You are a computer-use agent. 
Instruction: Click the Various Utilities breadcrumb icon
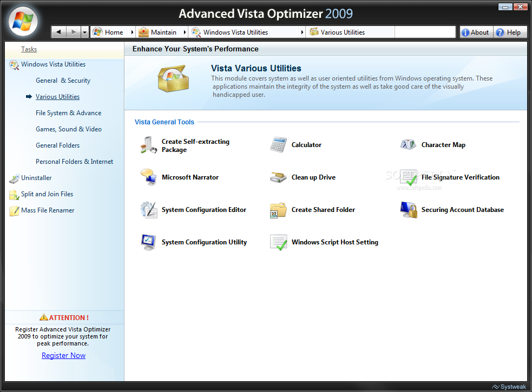click(x=314, y=32)
